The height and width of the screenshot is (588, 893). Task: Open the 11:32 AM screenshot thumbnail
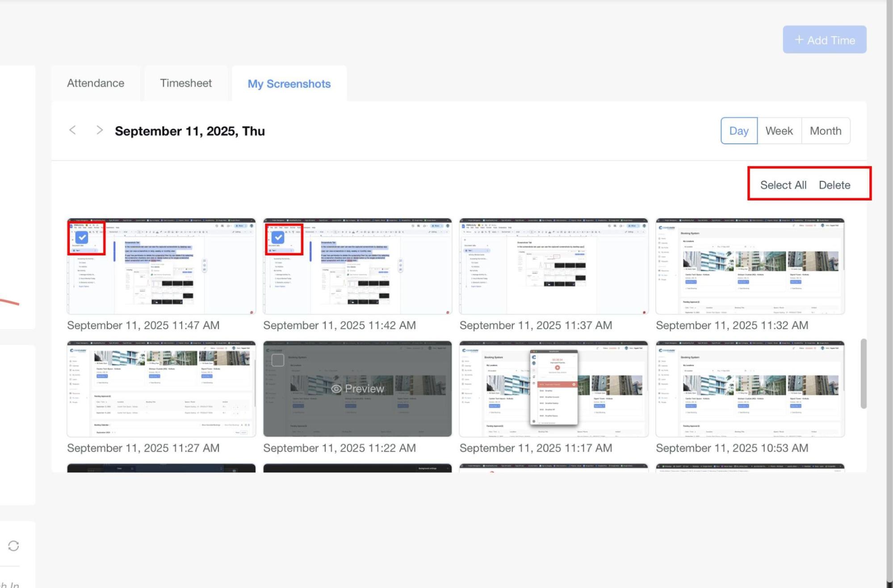click(750, 267)
